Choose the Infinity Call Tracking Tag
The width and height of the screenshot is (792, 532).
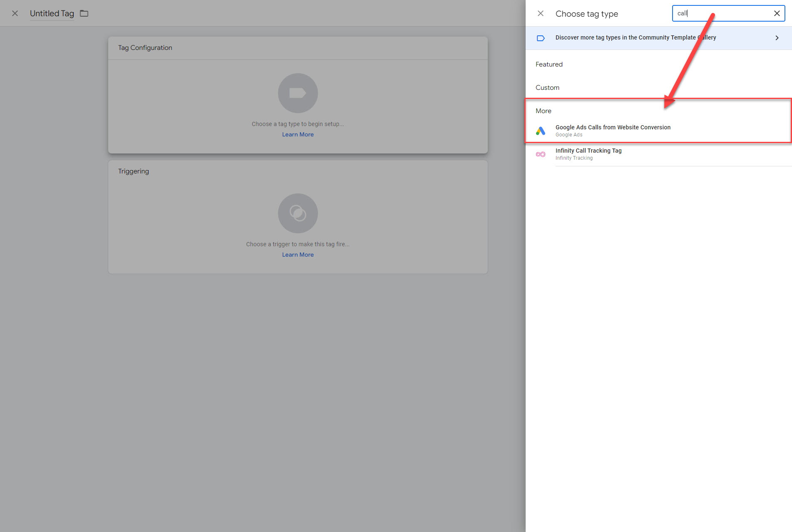[588, 151]
